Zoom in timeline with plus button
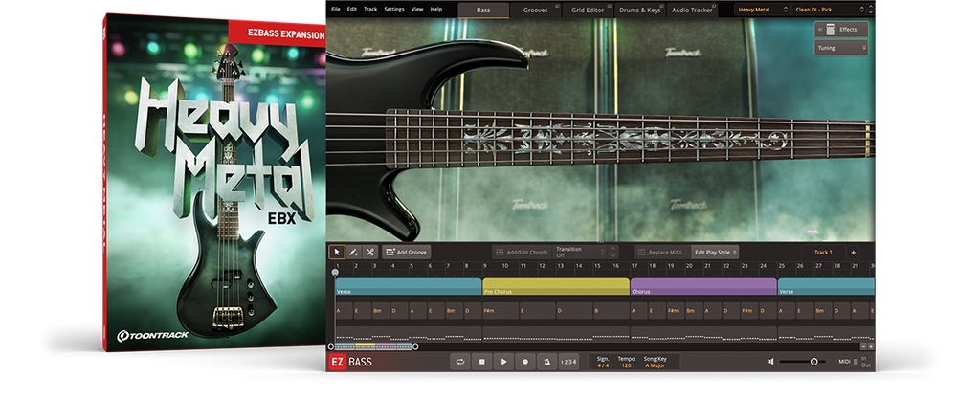Screen dimensions: 980x398 click(871, 346)
